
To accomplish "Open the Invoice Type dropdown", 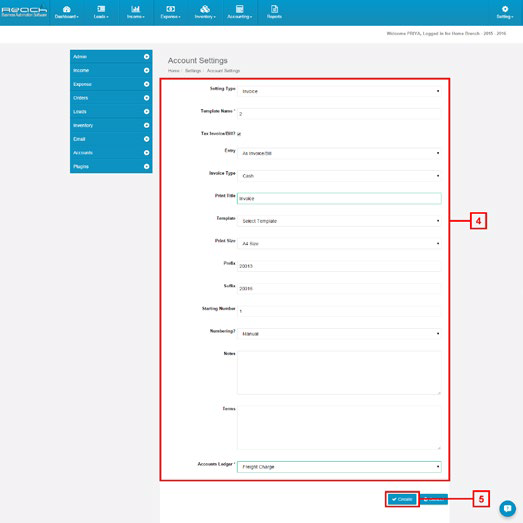I will 339,176.
